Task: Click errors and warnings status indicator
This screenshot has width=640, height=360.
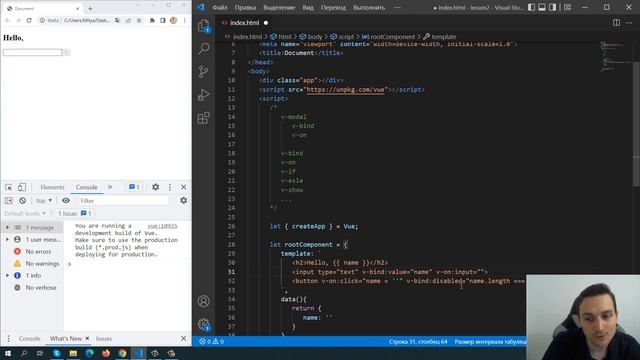Action: (x=211, y=341)
